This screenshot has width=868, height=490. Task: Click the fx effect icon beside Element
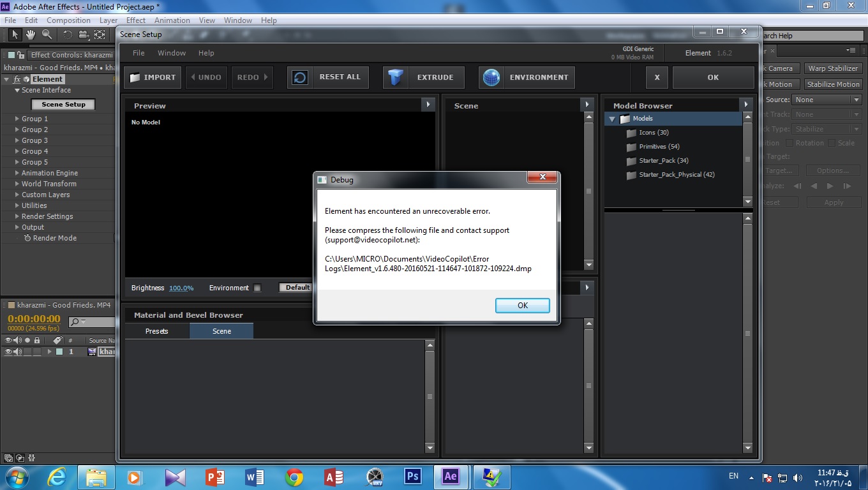17,79
